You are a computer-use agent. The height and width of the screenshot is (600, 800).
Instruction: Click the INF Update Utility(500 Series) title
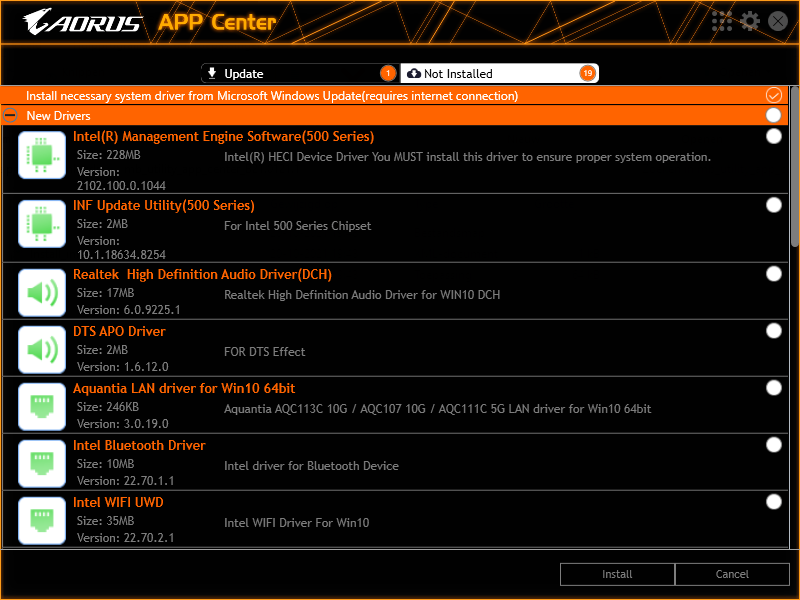[164, 206]
